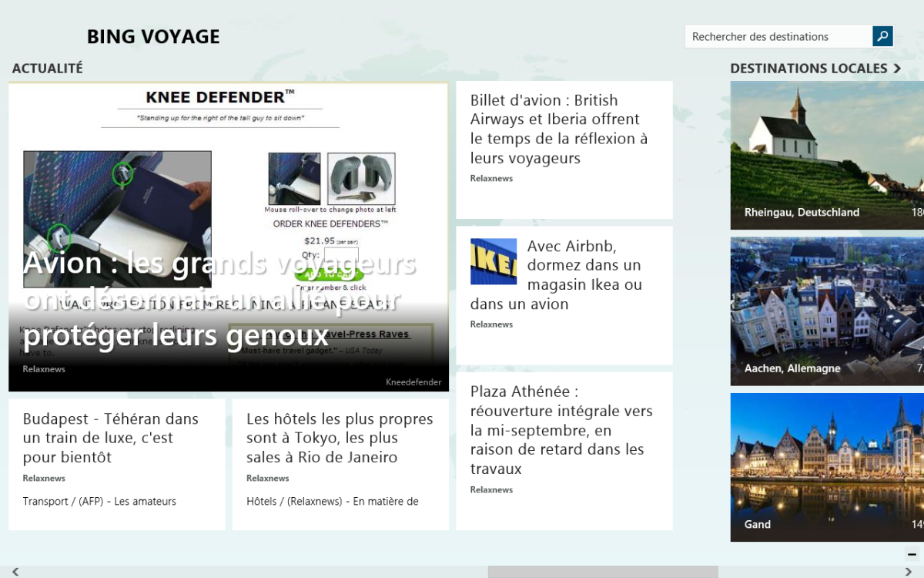Click the horizontal scrollbar thumb
The height and width of the screenshot is (578, 924).
603,572
